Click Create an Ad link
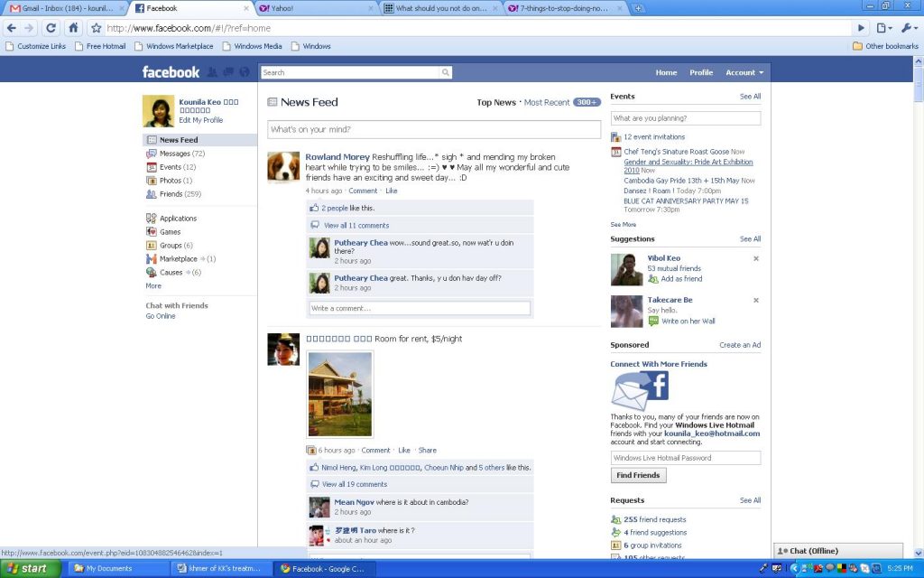This screenshot has width=924, height=578. (740, 345)
